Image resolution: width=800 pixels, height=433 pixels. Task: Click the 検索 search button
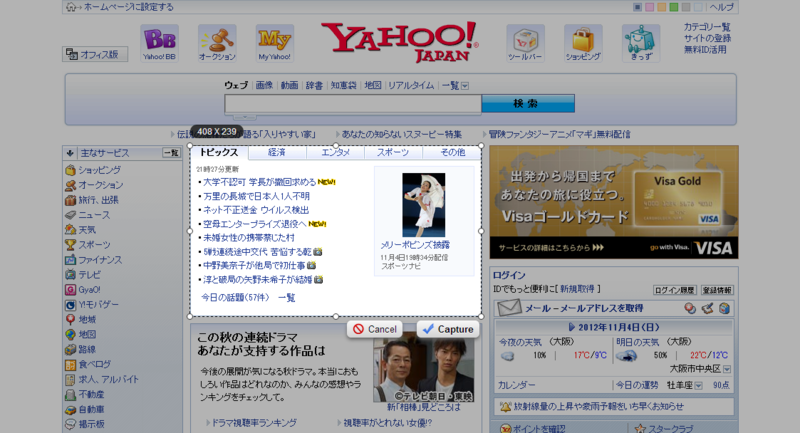528,104
